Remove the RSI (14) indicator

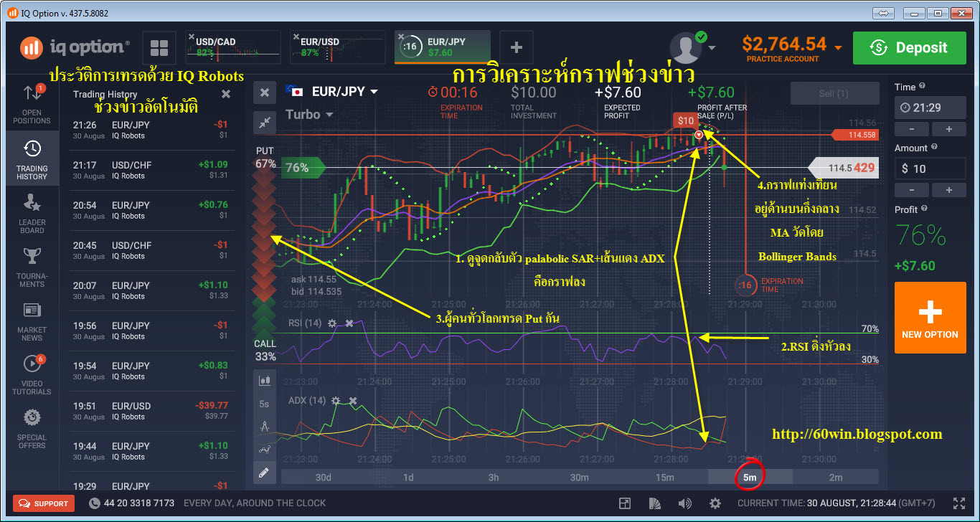point(349,323)
